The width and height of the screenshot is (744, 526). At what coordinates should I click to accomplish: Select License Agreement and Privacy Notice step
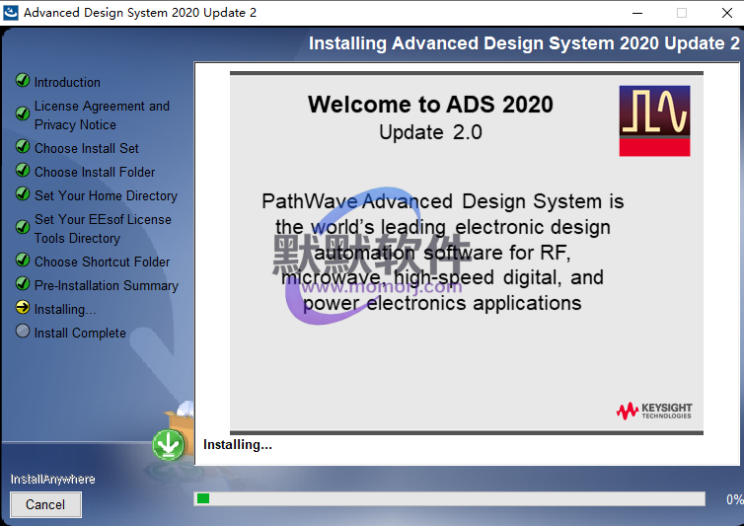tap(101, 115)
